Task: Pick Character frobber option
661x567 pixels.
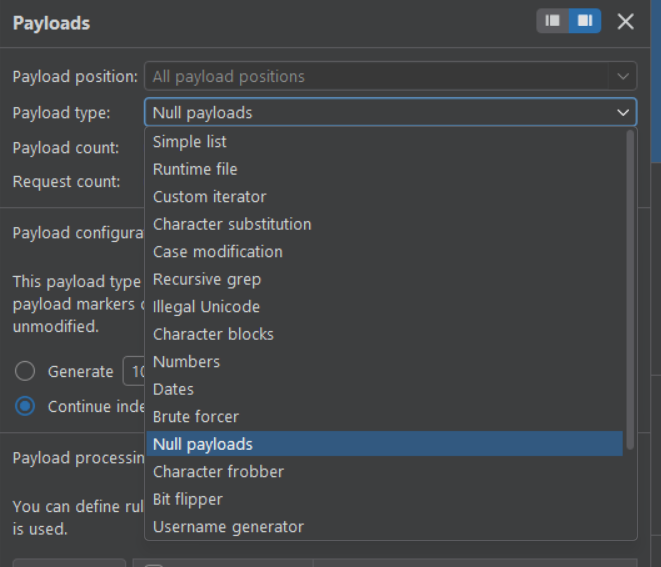Action: [x=384, y=472]
